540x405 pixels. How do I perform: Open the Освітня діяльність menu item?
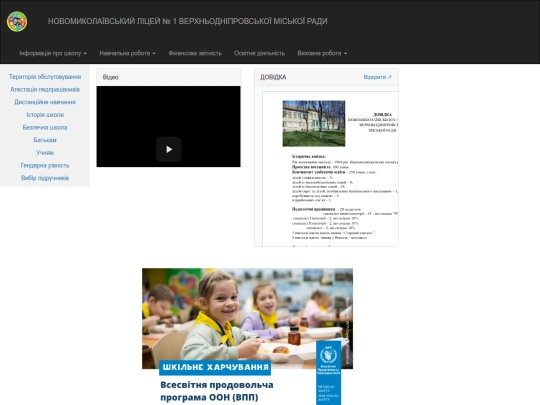[x=259, y=53]
